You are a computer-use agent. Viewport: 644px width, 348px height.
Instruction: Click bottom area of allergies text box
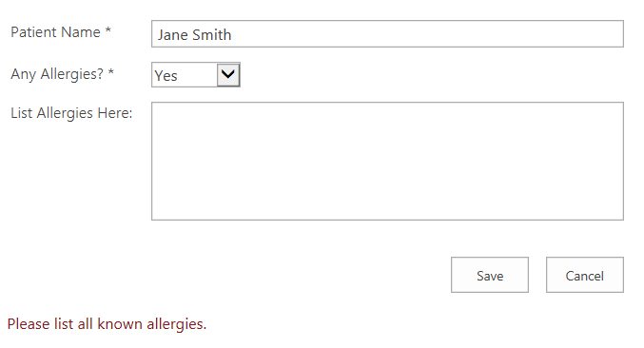[387, 209]
